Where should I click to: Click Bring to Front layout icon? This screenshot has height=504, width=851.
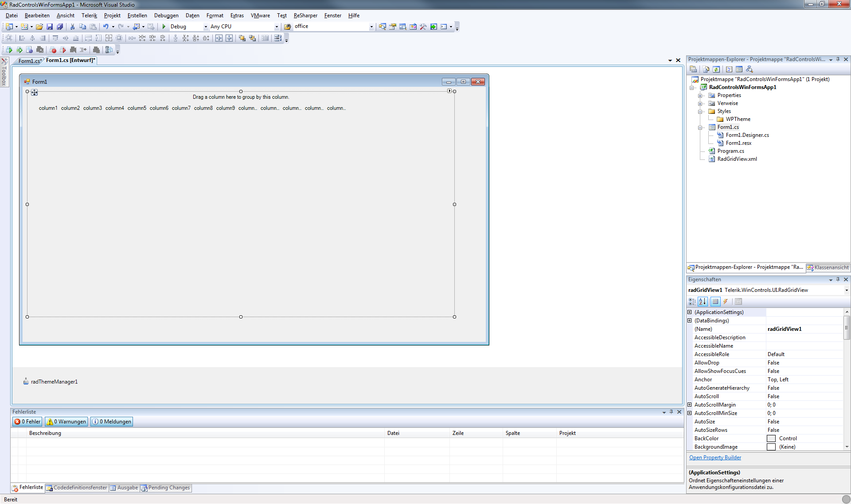coord(242,38)
